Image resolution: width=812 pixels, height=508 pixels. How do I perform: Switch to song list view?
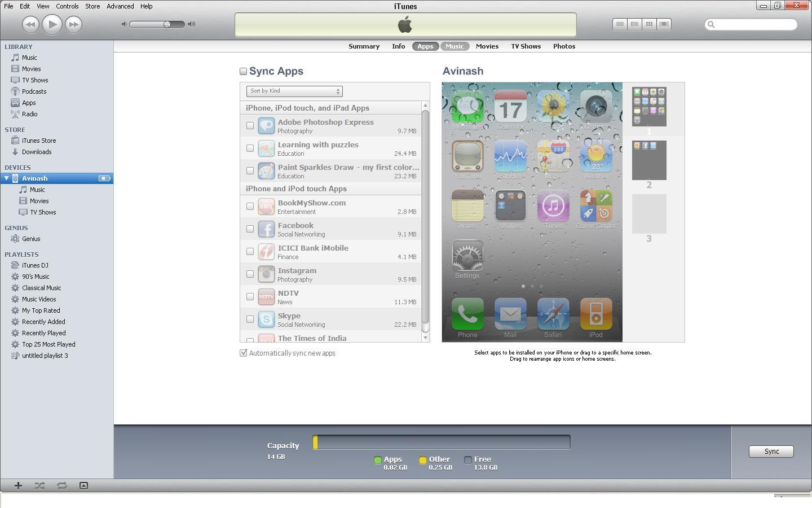coord(620,24)
